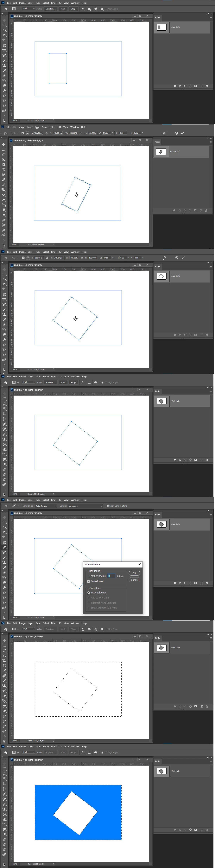
Task: Open Layer menu above the 26.63 angle bar
Action: click(x=30, y=127)
